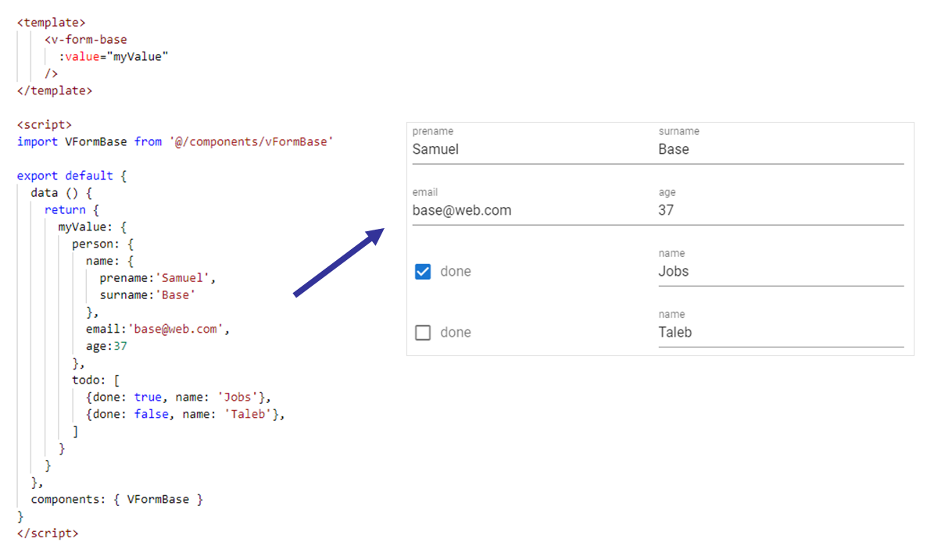Image resolution: width=927 pixels, height=560 pixels.
Task: Click the 'done' label beside the Taleb row
Action: (455, 333)
